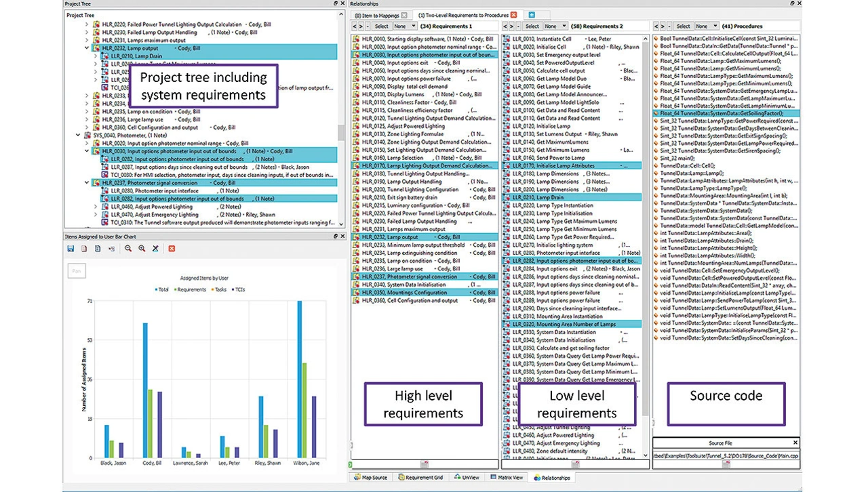This screenshot has height=492, width=868.
Task: Open the None dropdown above Requirements 1
Action: coord(404,26)
